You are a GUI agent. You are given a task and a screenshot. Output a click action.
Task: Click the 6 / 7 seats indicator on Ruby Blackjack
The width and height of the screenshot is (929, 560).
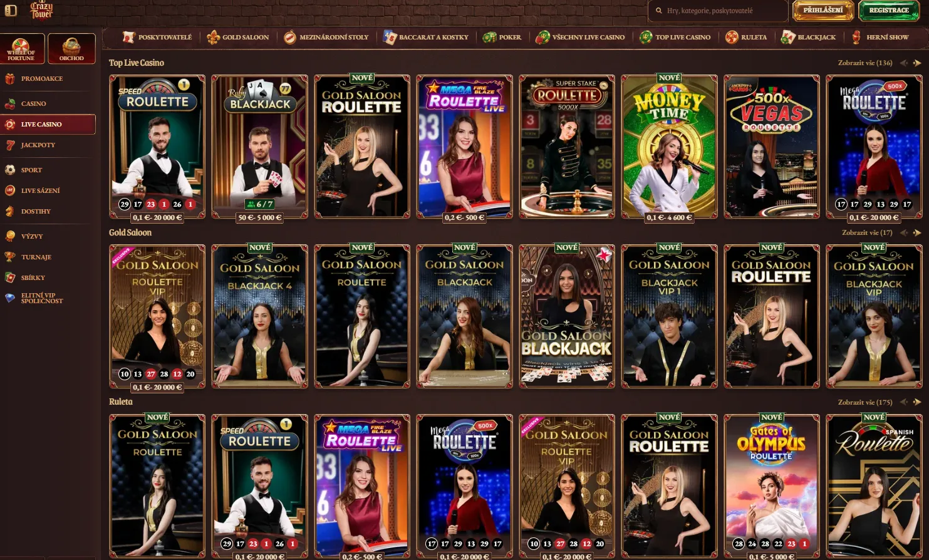(260, 204)
